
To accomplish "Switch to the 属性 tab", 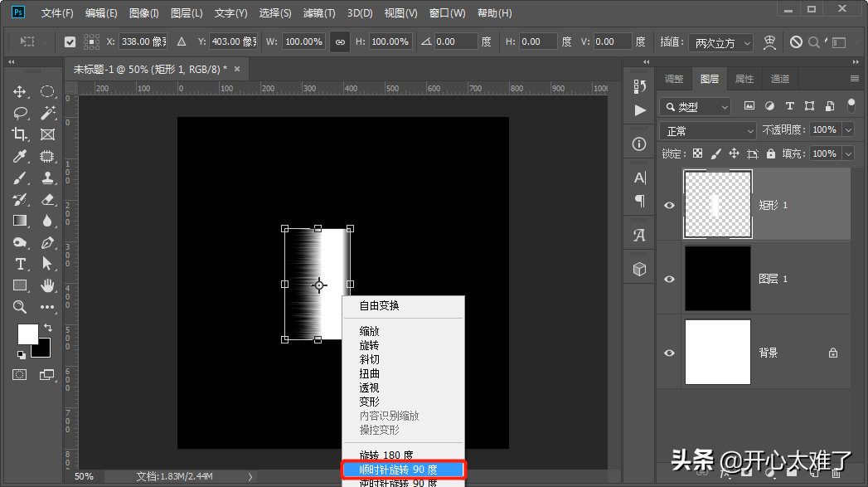I will pos(744,79).
